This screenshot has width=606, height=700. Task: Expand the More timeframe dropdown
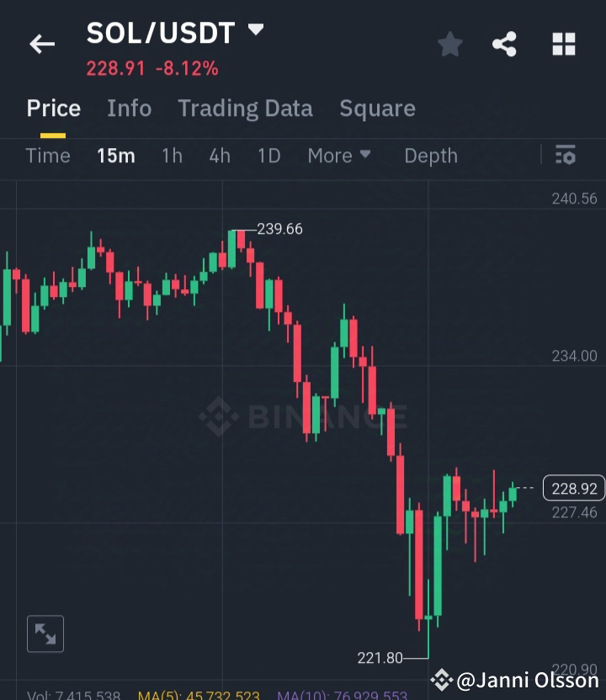pyautogui.click(x=339, y=156)
